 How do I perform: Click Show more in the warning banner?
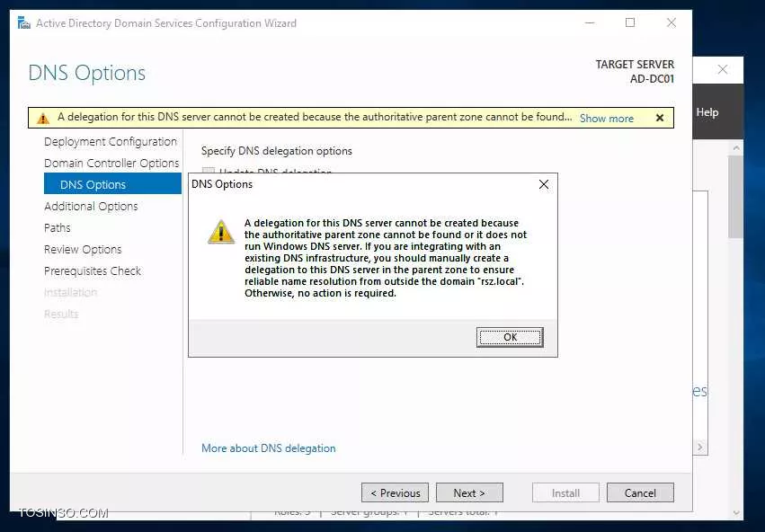607,118
